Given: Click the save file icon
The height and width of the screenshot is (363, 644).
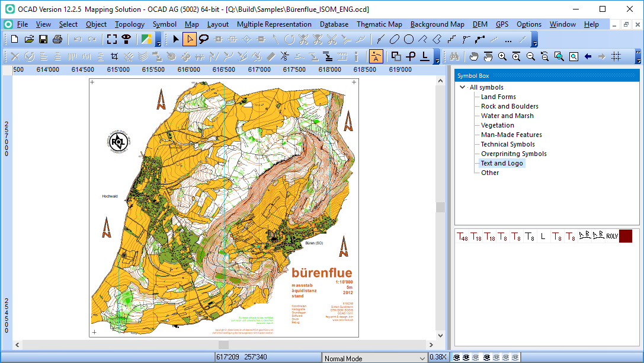Looking at the screenshot, I should coord(43,40).
